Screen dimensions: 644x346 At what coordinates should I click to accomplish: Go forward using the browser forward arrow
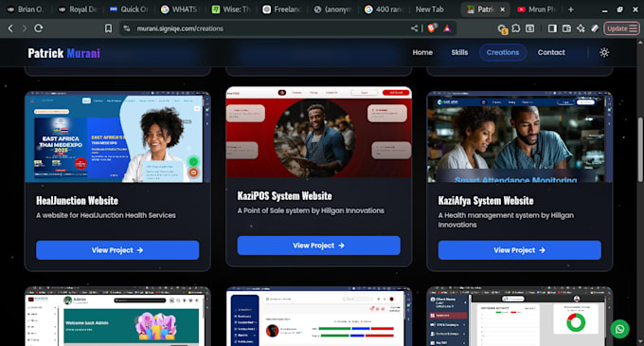click(x=25, y=28)
